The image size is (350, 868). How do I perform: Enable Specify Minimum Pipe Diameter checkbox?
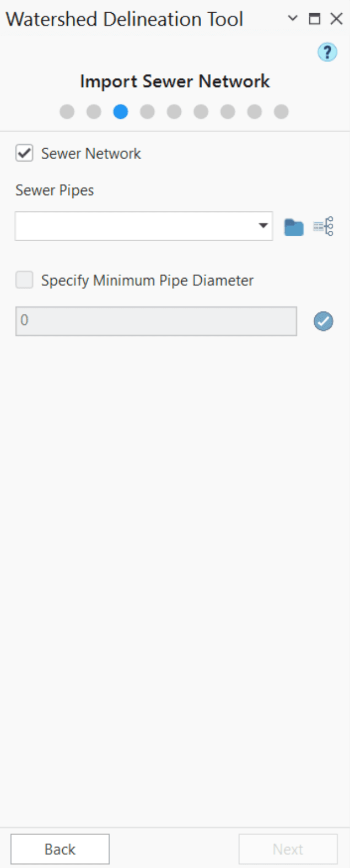24,280
